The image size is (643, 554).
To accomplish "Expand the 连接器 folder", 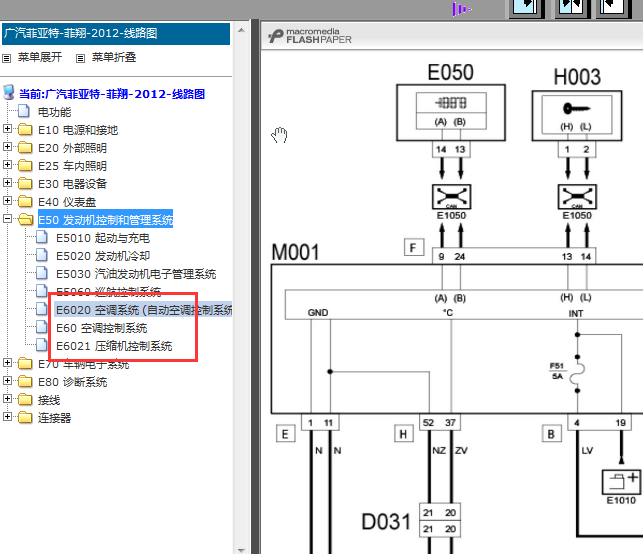I will 7,417.
